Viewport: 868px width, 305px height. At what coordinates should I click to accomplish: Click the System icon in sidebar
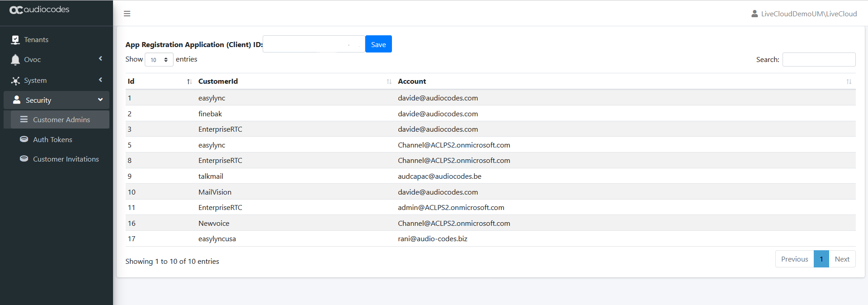click(15, 81)
